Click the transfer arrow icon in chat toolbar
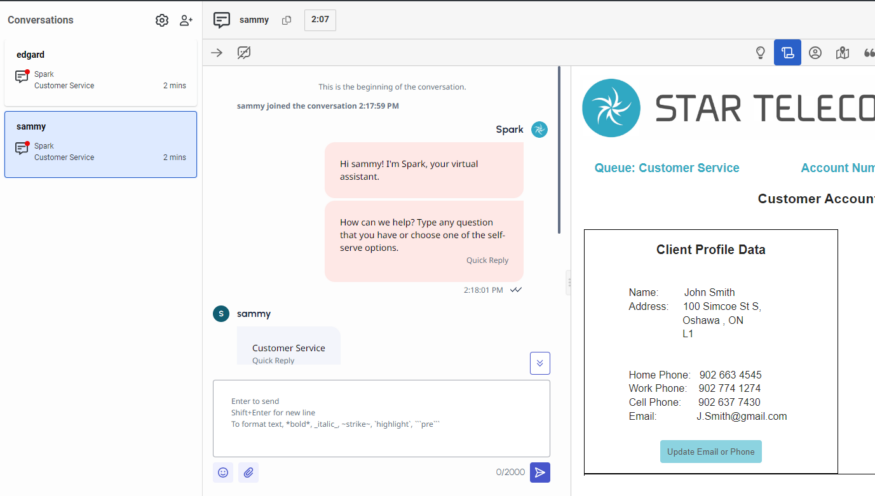The height and width of the screenshot is (496, 875). click(x=217, y=52)
